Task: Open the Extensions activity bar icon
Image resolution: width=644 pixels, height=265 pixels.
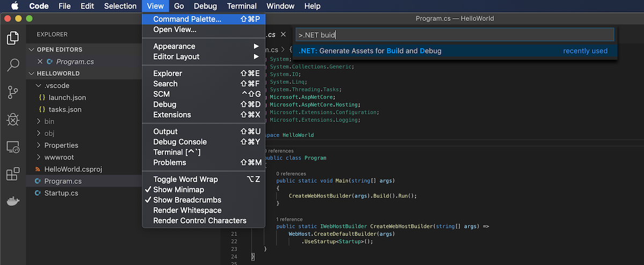Action: 13,174
